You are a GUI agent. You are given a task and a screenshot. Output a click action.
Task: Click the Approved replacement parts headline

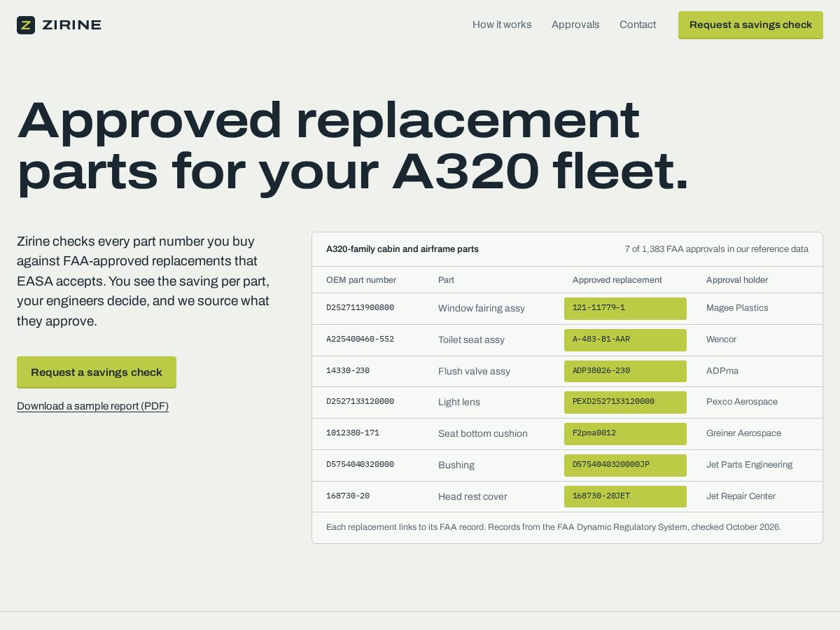pyautogui.click(x=353, y=146)
